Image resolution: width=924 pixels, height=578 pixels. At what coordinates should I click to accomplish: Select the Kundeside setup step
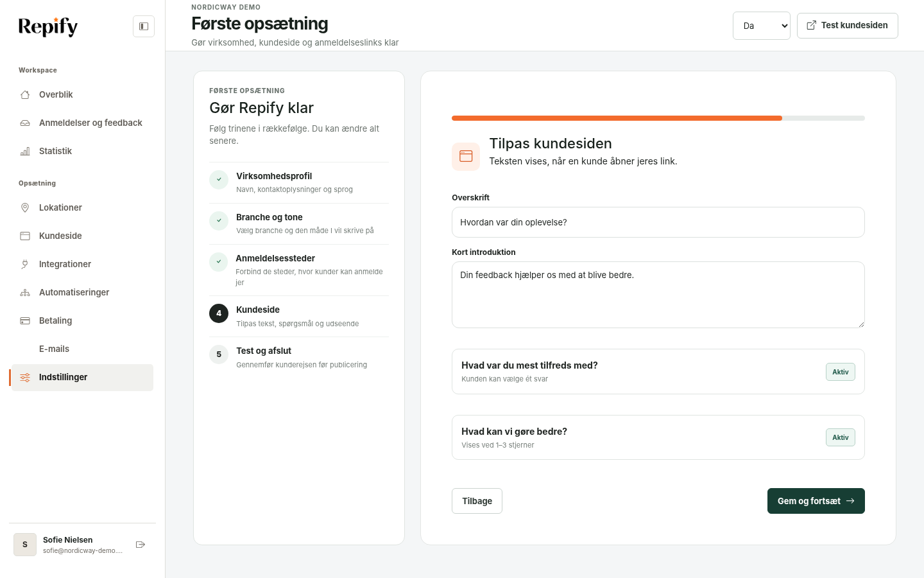coord(299,316)
